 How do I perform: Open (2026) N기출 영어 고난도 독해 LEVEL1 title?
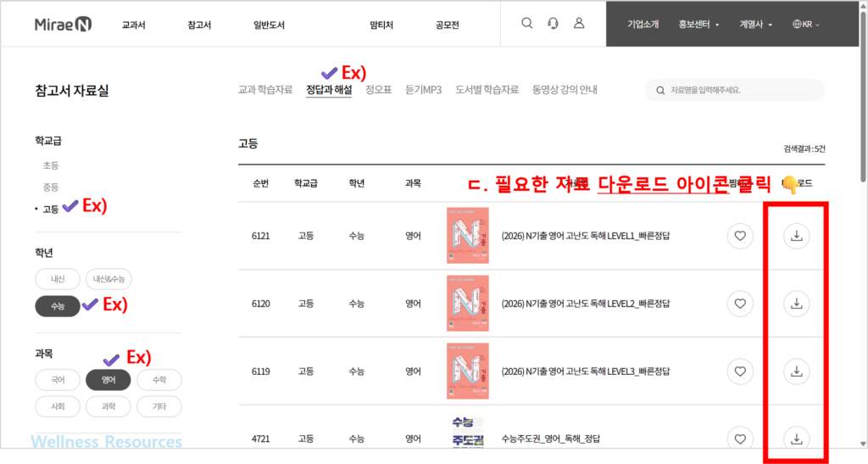pos(586,236)
